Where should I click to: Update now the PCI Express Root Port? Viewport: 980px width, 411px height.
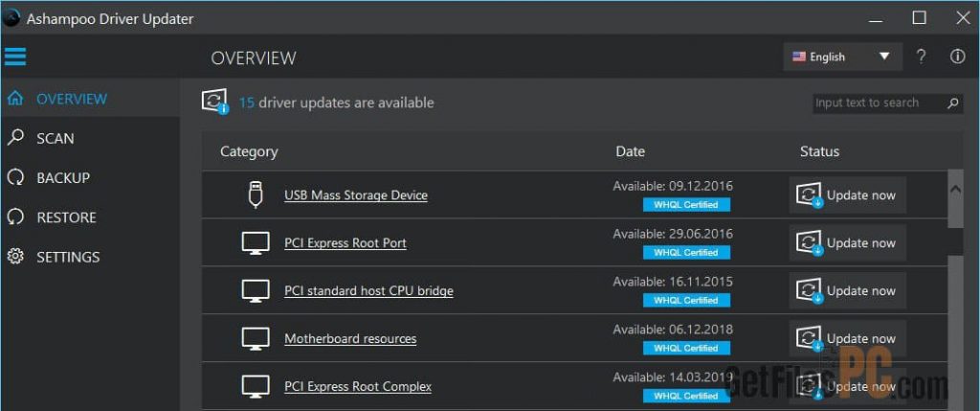pos(847,243)
